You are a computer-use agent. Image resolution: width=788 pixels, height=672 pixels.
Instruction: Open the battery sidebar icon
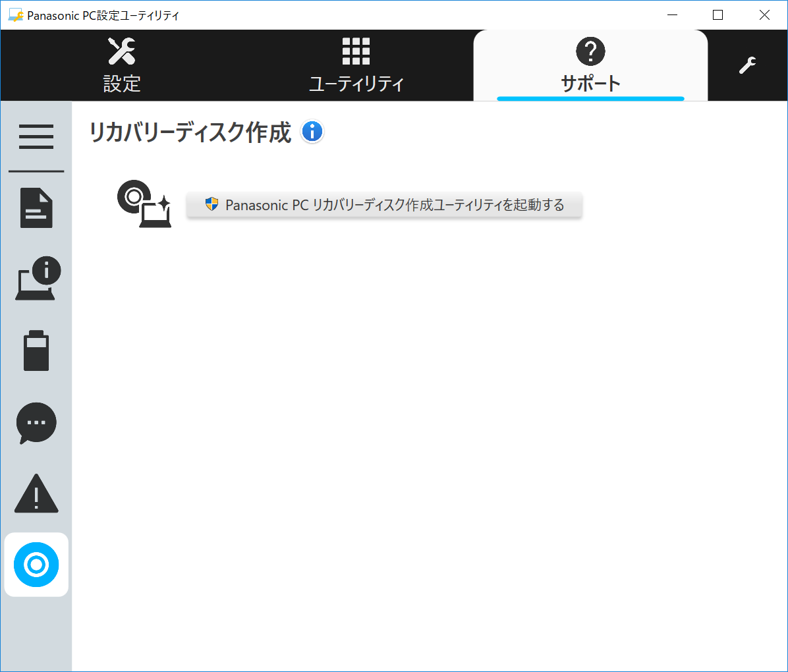[36, 350]
